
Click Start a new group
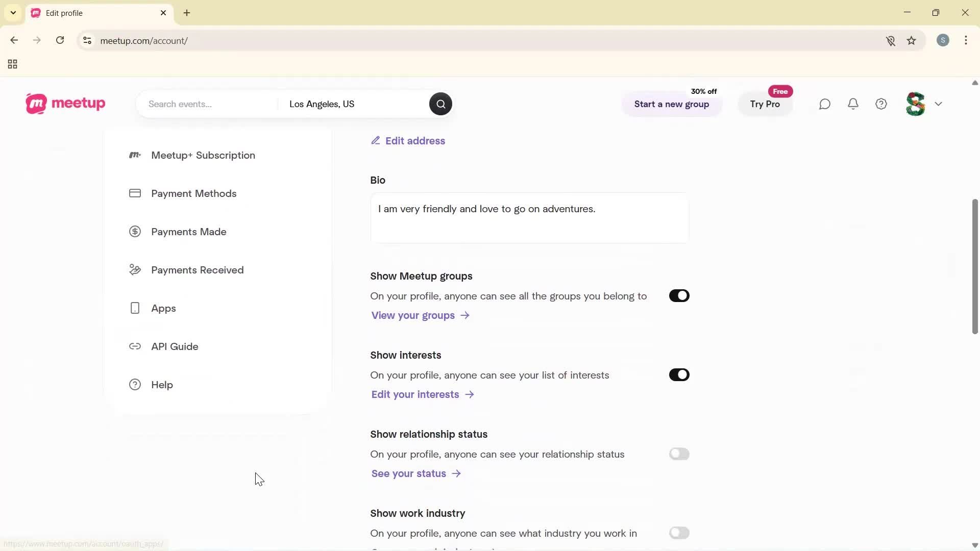coord(672,104)
